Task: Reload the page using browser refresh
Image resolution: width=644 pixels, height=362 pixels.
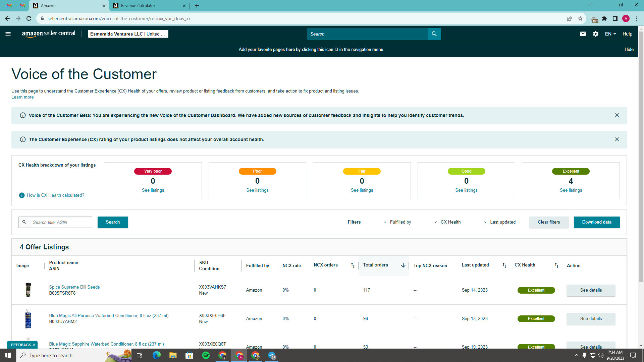Action: pyautogui.click(x=29, y=18)
